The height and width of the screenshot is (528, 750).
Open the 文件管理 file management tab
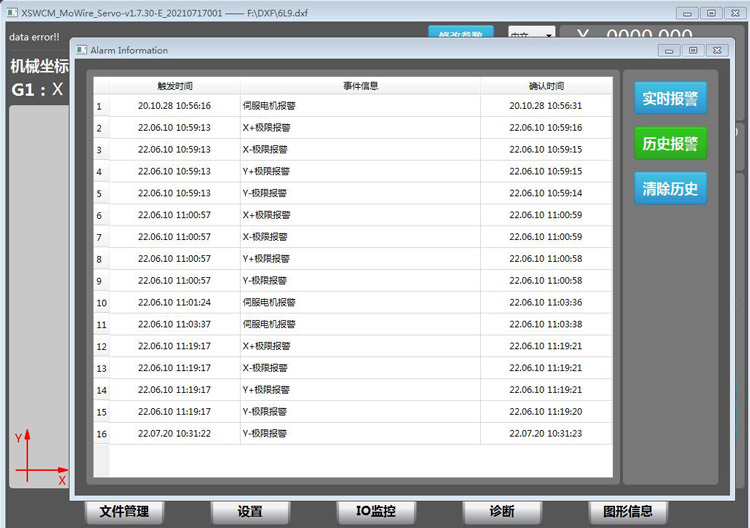point(124,512)
